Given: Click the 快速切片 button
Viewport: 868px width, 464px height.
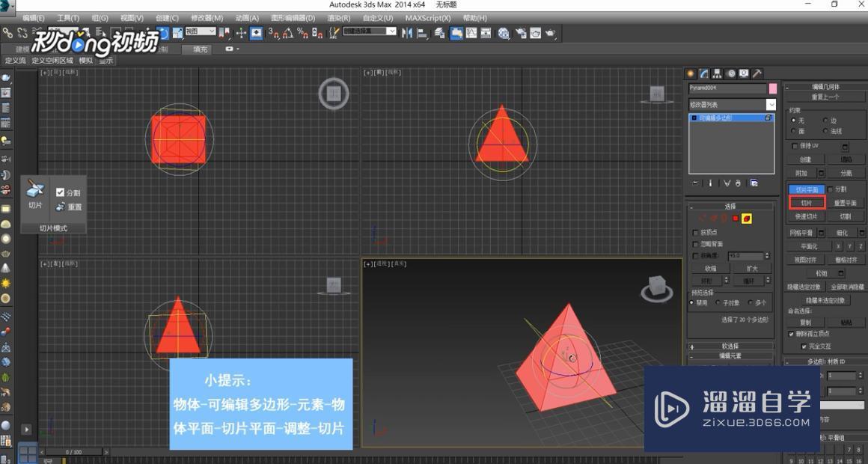Looking at the screenshot, I should [x=807, y=216].
